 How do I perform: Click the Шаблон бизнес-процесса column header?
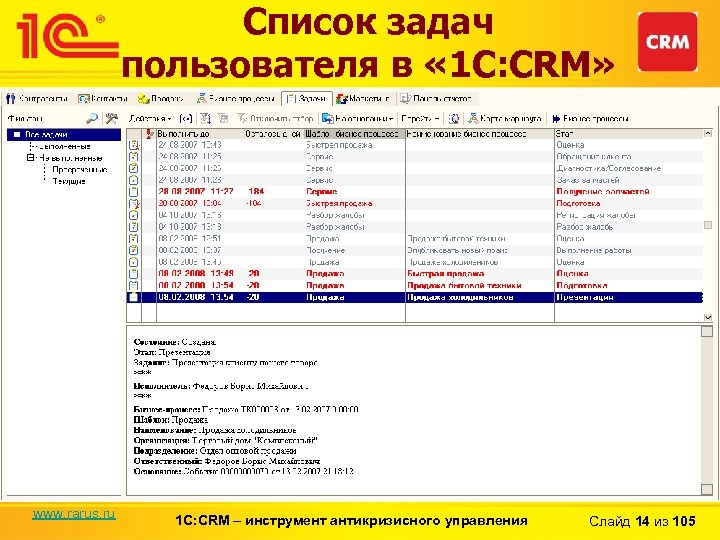click(x=354, y=134)
